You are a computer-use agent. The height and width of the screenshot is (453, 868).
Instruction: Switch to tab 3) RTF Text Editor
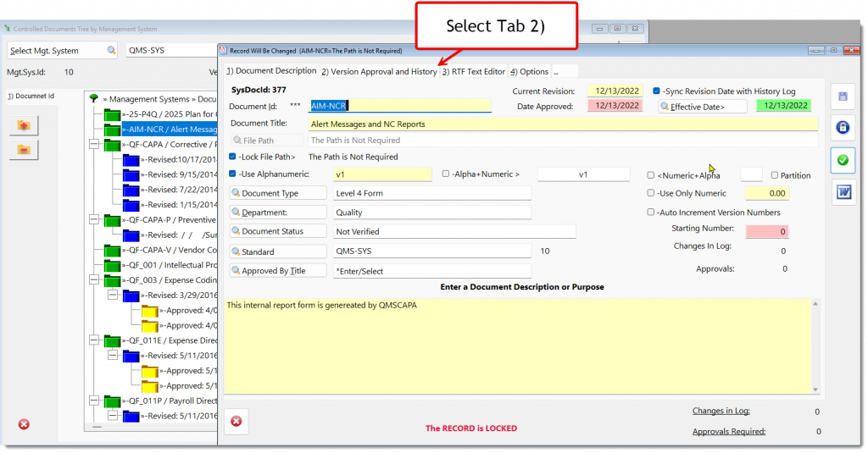click(474, 71)
